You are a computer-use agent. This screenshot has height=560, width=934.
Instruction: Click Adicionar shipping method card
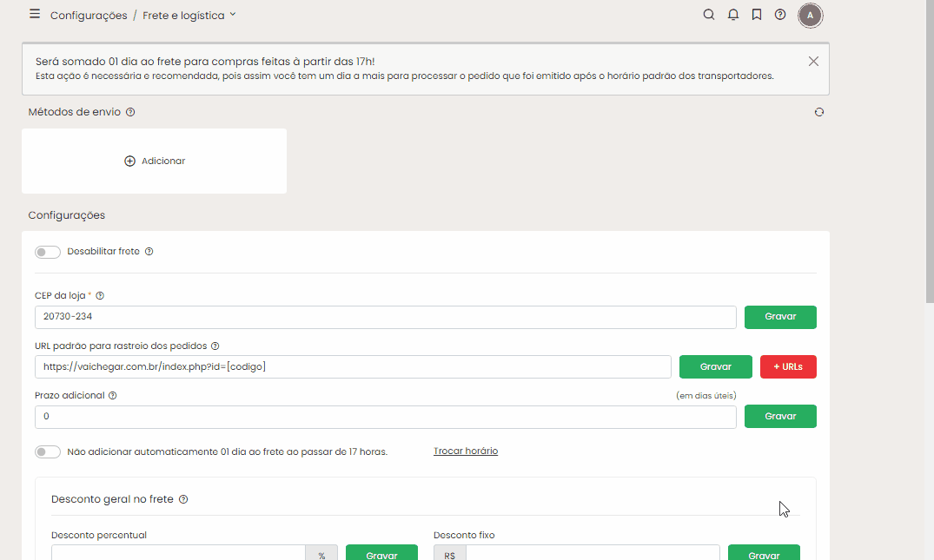155,161
